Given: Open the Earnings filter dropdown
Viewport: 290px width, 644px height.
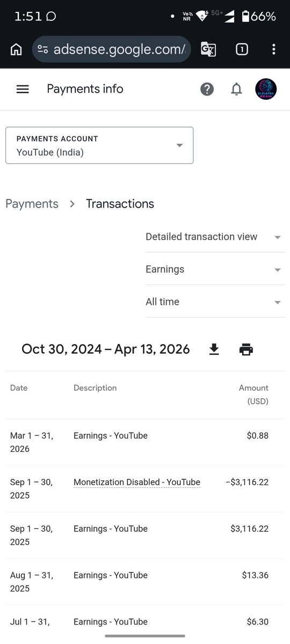Looking at the screenshot, I should (x=214, y=269).
